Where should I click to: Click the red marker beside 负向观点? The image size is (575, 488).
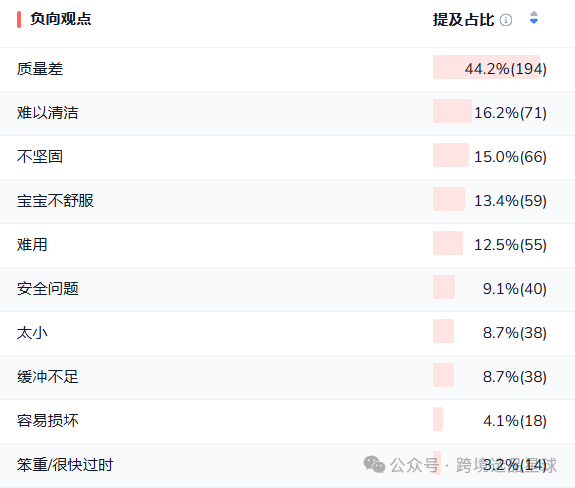pyautogui.click(x=19, y=19)
